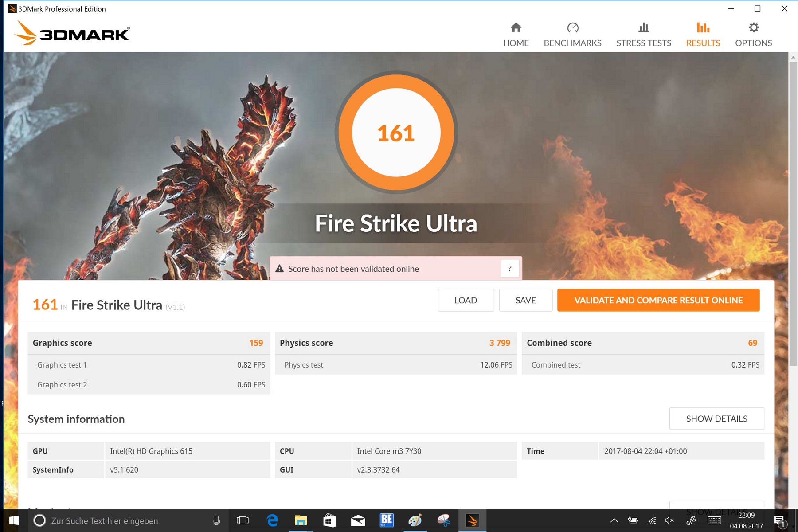Open Task View on the taskbar
This screenshot has width=798, height=532.
(243, 520)
